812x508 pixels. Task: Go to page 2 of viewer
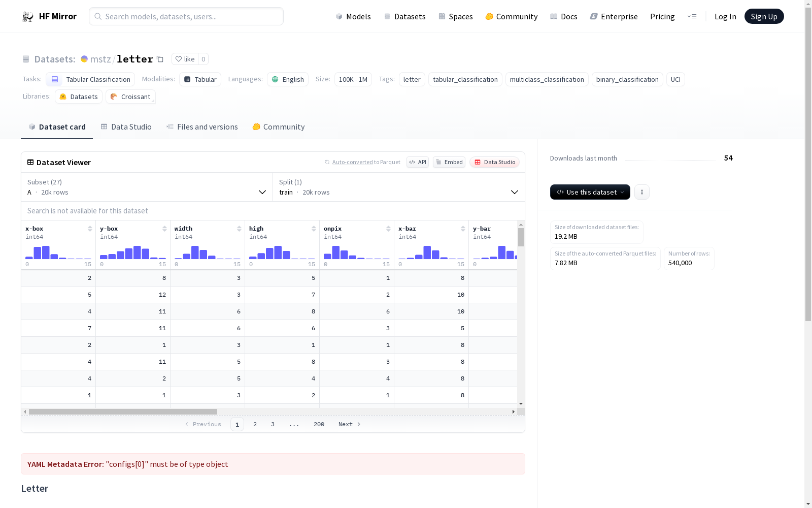tap(255, 424)
